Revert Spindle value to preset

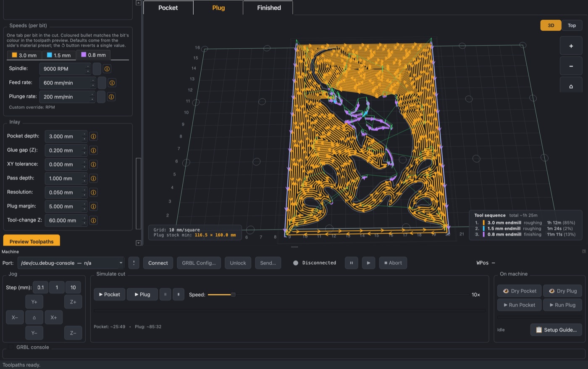coord(97,69)
